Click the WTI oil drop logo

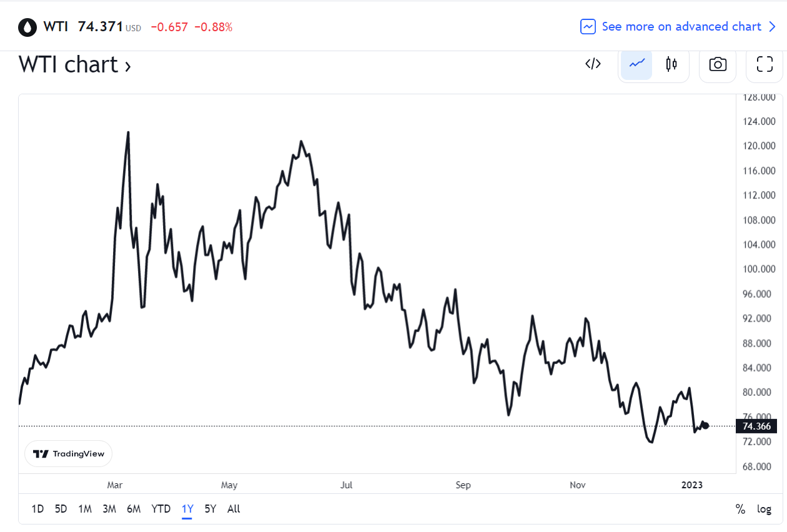pyautogui.click(x=27, y=27)
